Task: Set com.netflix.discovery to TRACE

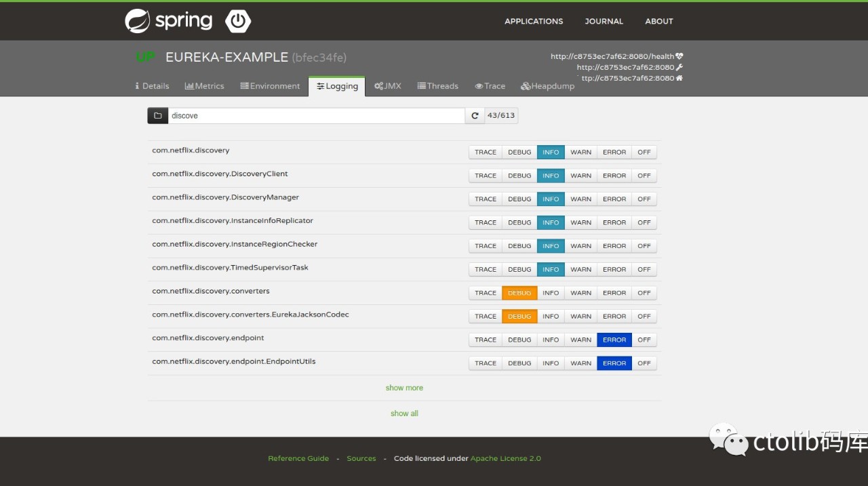Action: tap(486, 153)
